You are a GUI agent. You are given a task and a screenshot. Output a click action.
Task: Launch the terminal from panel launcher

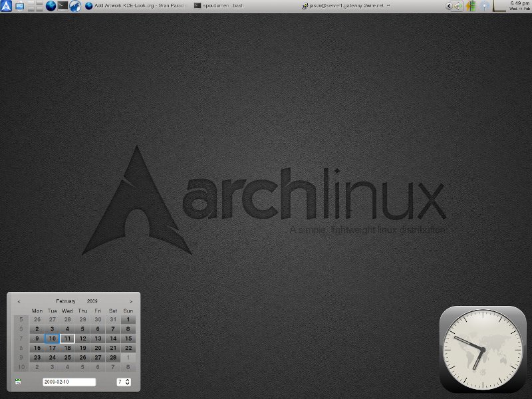[63, 6]
